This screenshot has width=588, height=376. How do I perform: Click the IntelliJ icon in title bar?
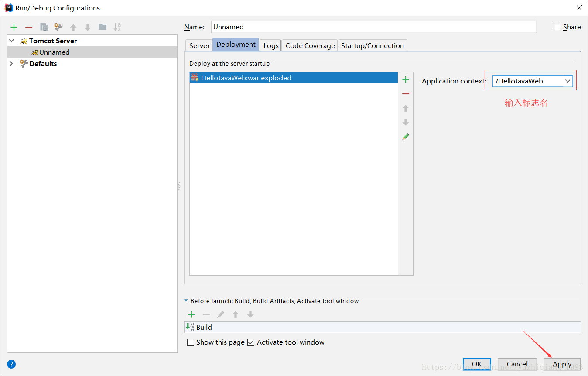[8, 8]
